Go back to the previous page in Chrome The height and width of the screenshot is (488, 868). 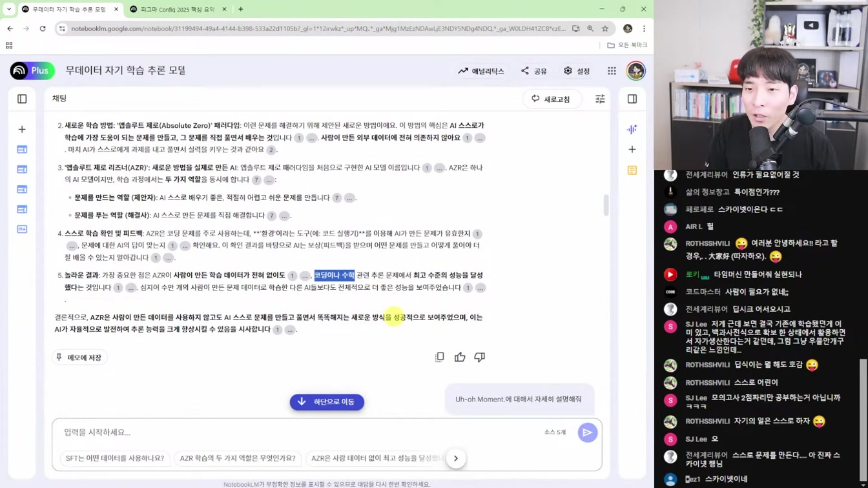tap(10, 28)
